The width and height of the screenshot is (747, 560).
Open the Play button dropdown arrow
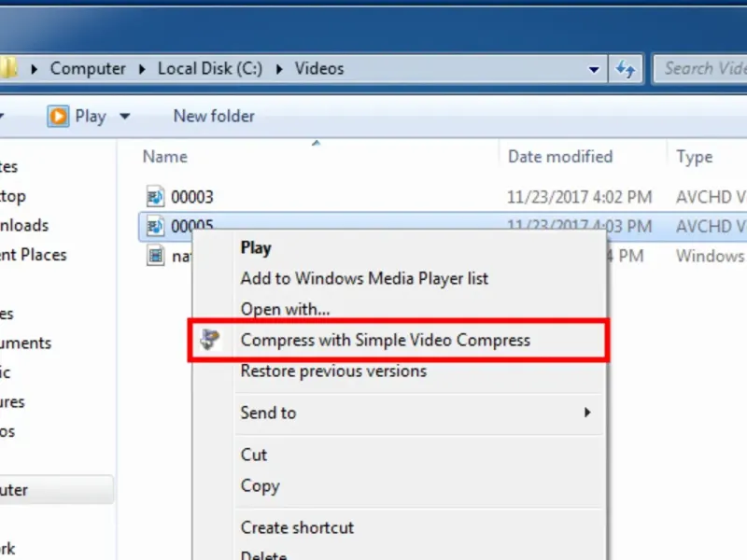coord(125,116)
